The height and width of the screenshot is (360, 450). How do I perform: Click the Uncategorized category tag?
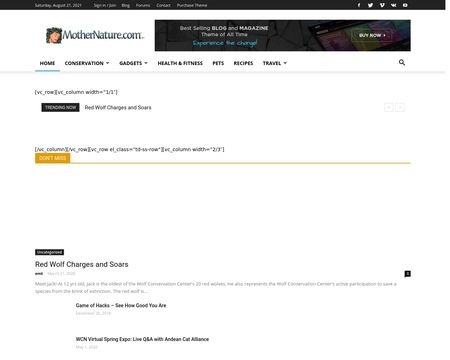tap(49, 252)
